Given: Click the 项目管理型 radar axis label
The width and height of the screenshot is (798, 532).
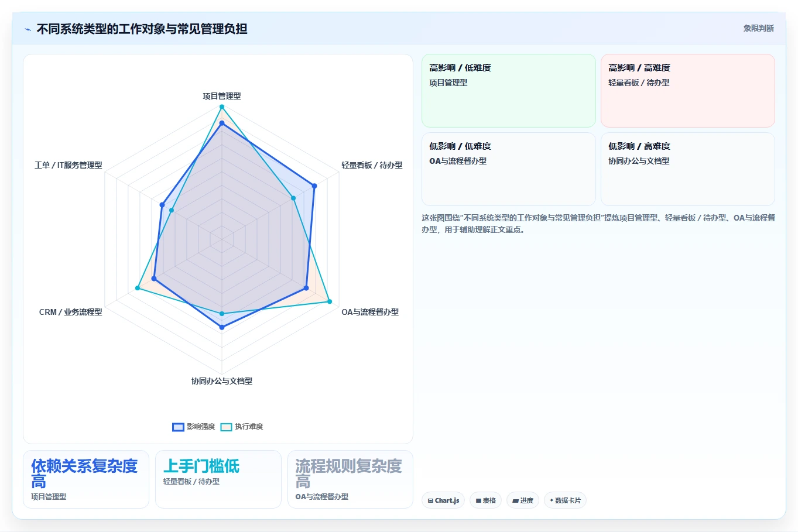Looking at the screenshot, I should tap(222, 96).
